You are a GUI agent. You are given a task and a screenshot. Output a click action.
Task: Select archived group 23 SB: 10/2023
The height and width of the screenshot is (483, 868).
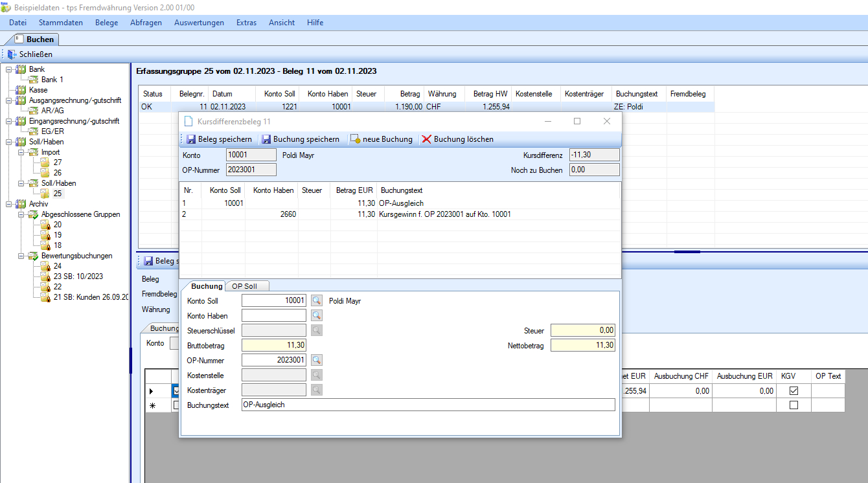click(78, 276)
